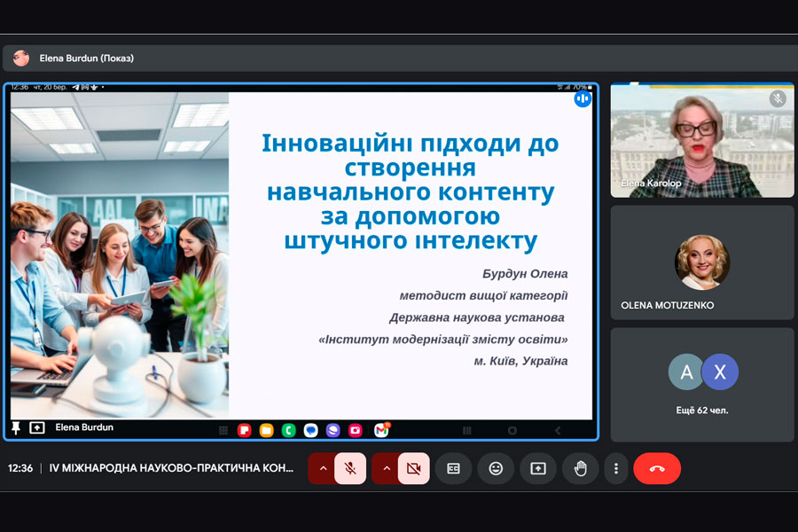
Task: Turn on the camera in the call bar
Action: click(413, 468)
